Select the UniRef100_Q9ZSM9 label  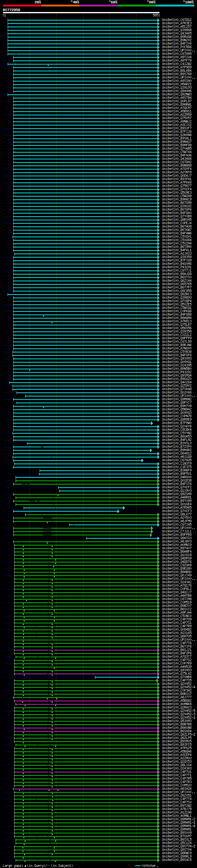click(176, 494)
